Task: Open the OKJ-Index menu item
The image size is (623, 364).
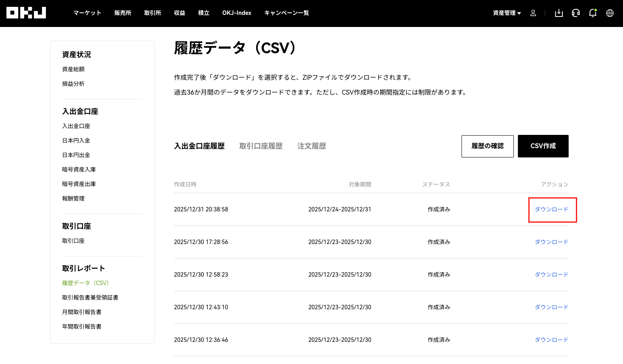Action: [x=236, y=13]
